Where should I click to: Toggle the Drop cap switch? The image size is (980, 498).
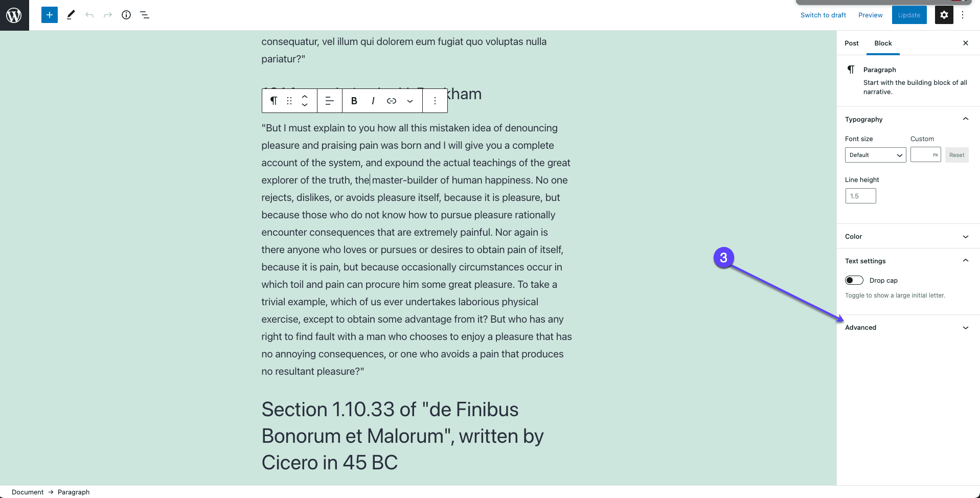pos(854,280)
